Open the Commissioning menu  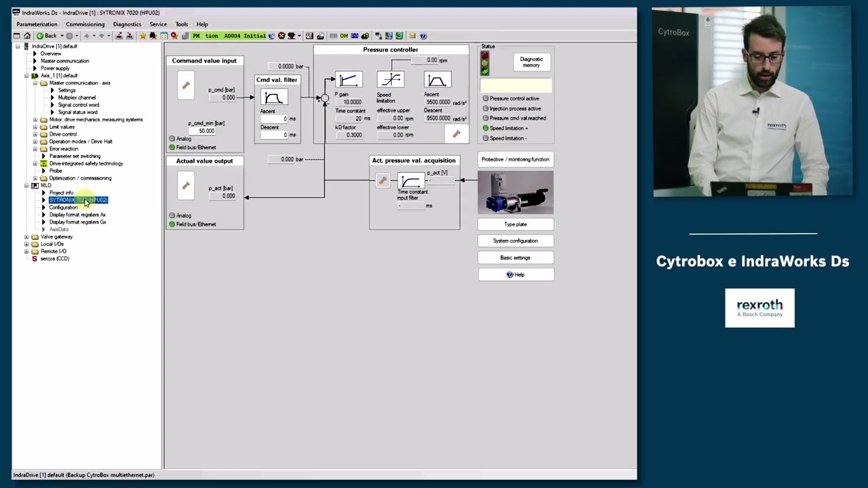[85, 24]
